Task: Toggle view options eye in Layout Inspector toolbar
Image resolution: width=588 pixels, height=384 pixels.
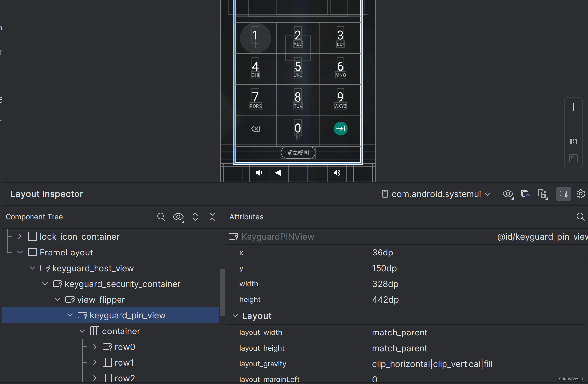Action: tap(508, 194)
